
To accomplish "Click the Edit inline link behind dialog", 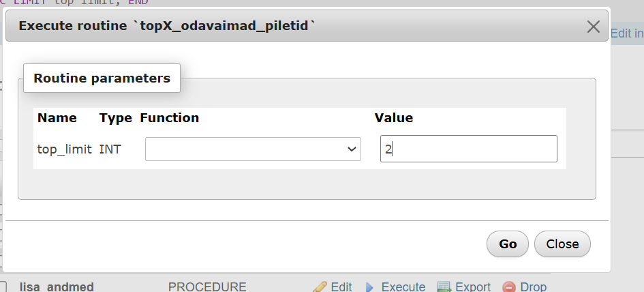I will tap(626, 33).
